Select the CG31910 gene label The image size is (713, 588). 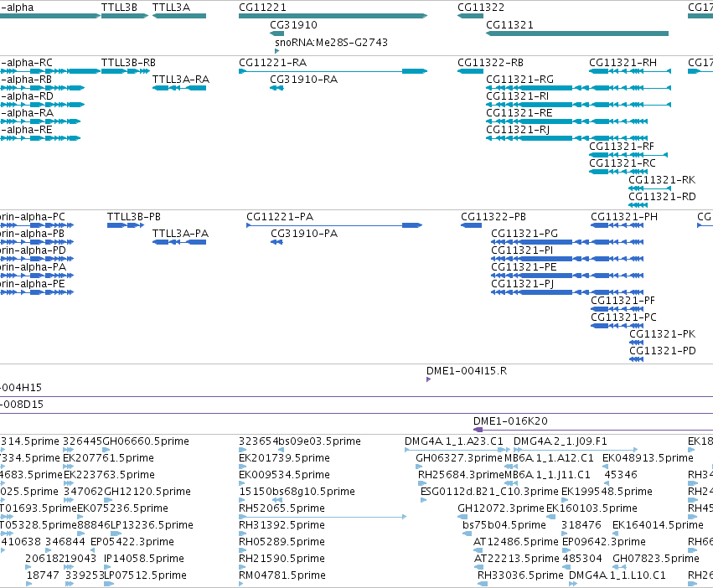(293, 25)
